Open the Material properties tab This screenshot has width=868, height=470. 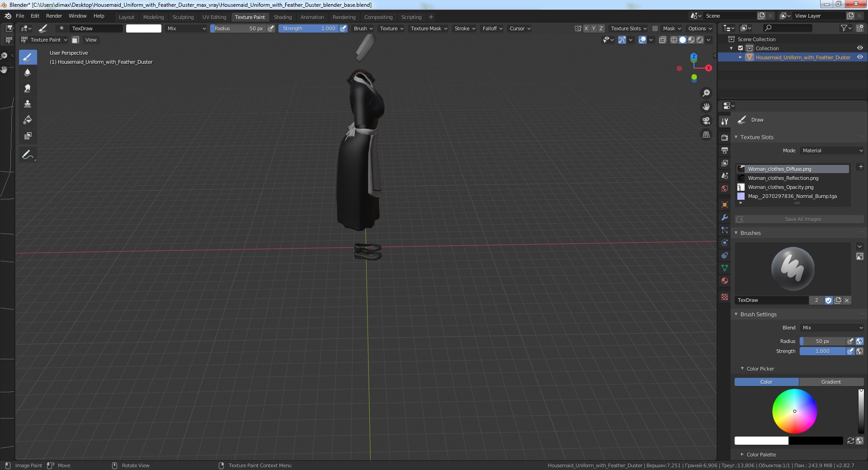725,281
